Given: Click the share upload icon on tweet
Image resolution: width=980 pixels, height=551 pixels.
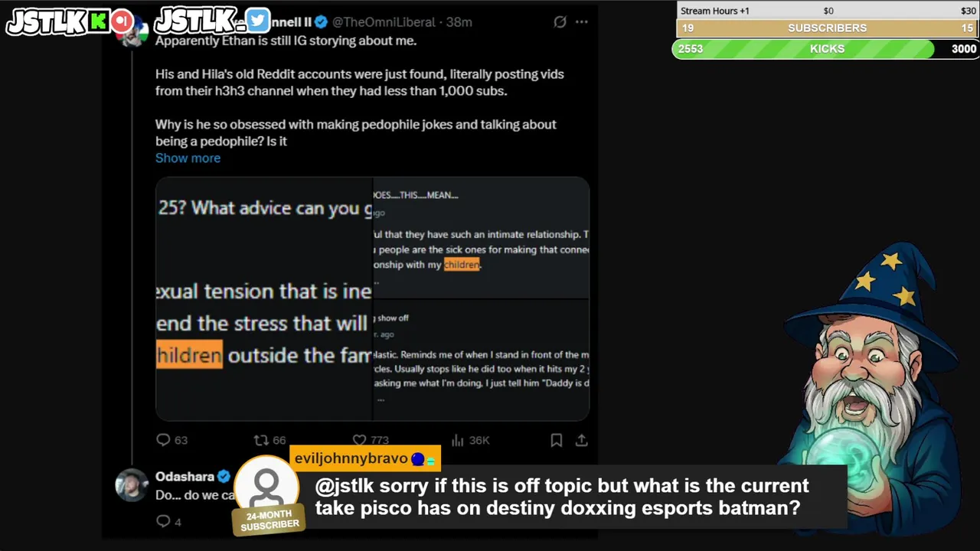Looking at the screenshot, I should tap(582, 440).
